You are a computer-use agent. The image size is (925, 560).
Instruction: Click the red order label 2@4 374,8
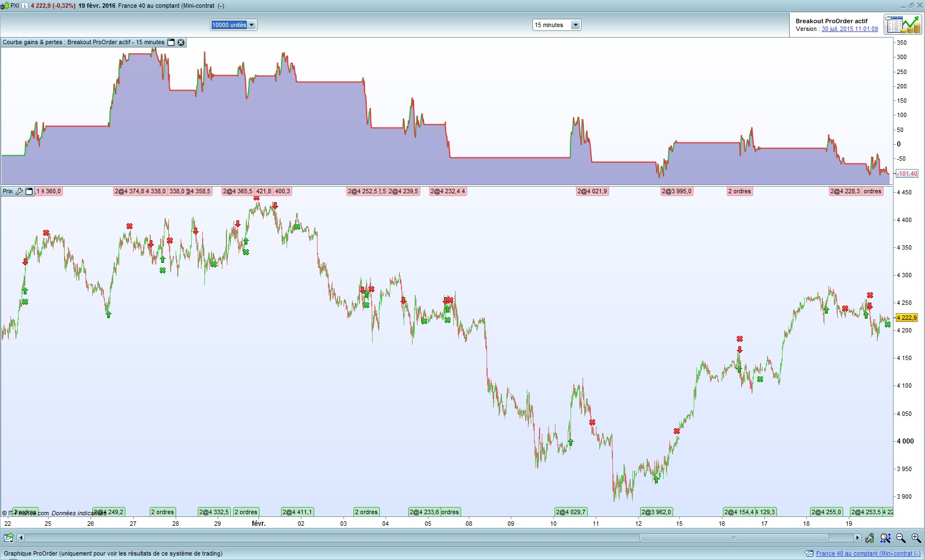point(129,191)
